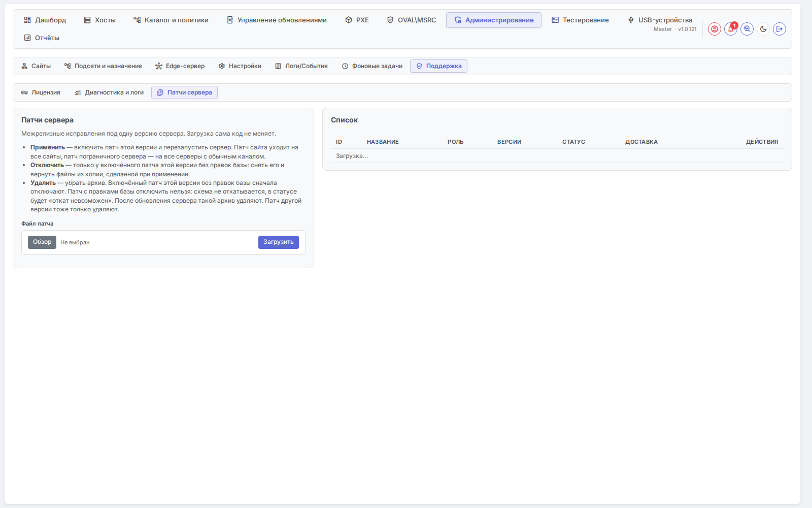Select Поддержка subtab
This screenshot has width=812, height=508.
438,66
